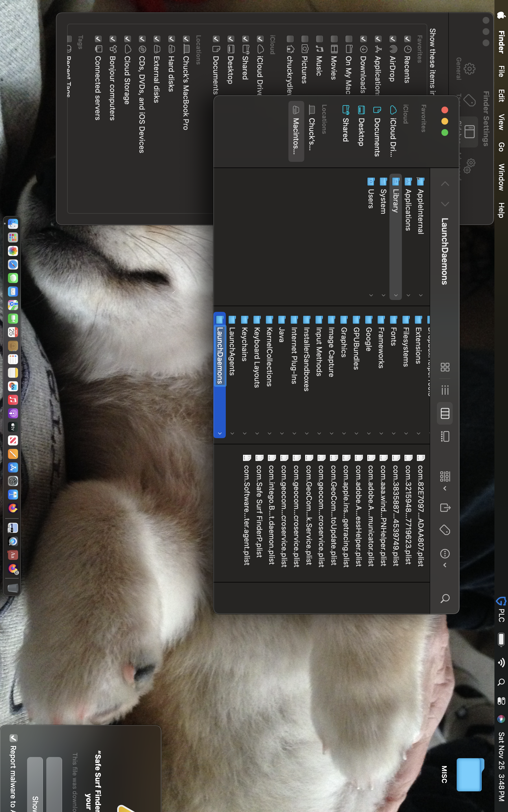Open the Group By dropdown in Finder toolbar
Screen dimensions: 508x812
(445, 481)
